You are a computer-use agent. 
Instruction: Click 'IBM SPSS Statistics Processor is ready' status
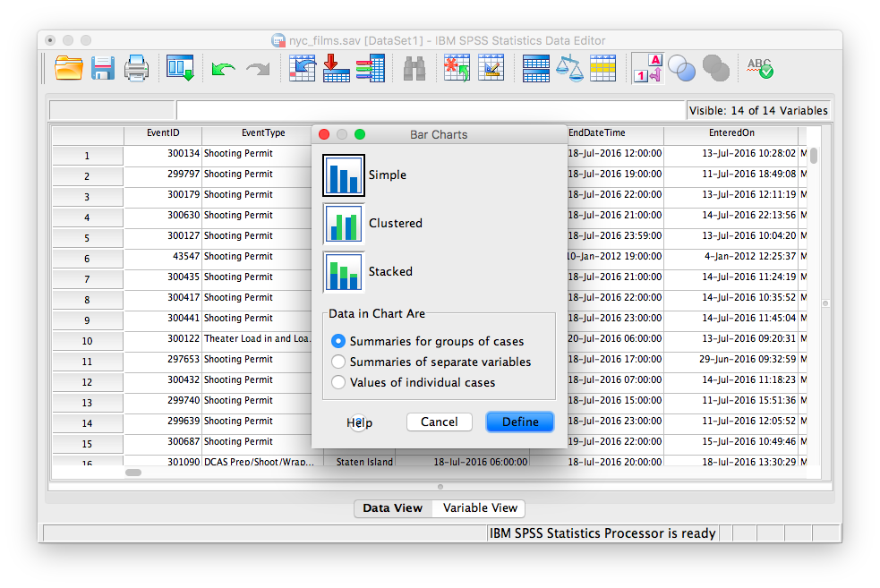click(x=602, y=533)
